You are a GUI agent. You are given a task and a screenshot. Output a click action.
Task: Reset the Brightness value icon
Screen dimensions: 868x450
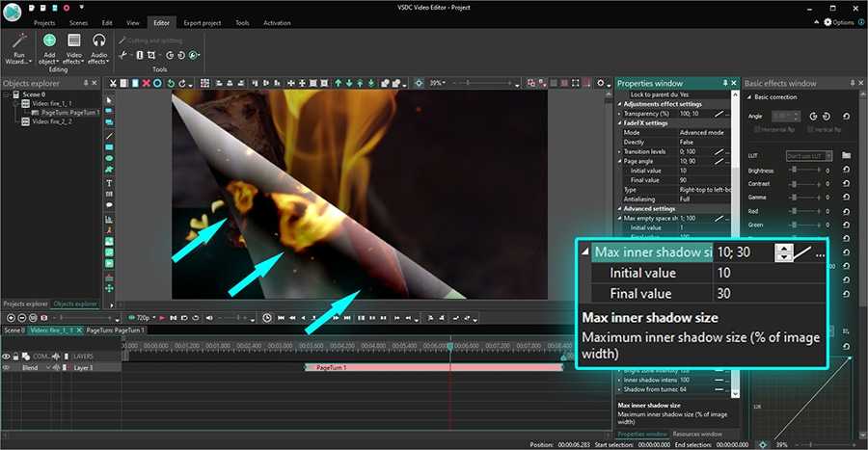pos(846,171)
